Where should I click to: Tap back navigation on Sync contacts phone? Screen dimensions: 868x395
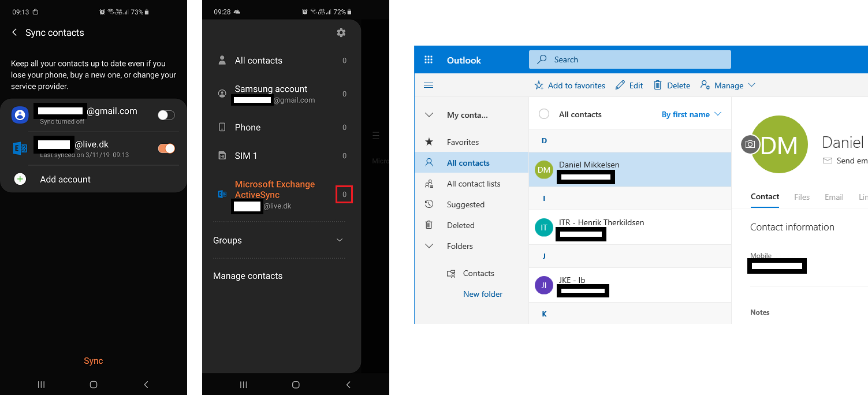coord(146,385)
